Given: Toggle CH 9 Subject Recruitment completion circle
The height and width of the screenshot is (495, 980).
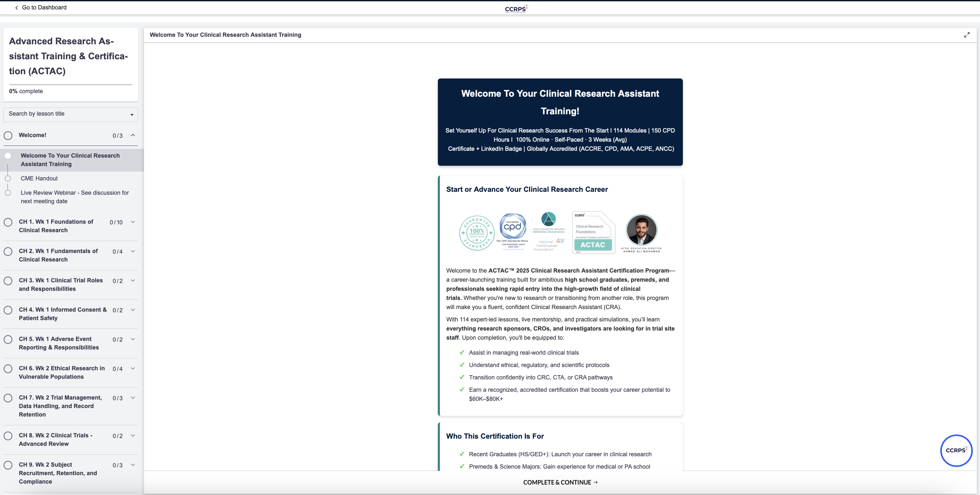Looking at the screenshot, I should (x=8, y=465).
